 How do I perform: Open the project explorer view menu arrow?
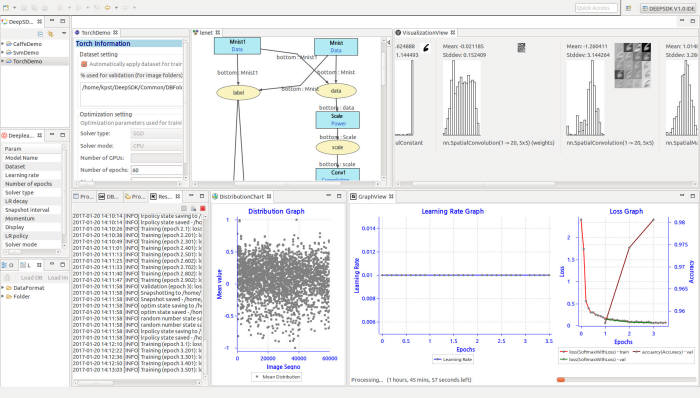pos(63,34)
